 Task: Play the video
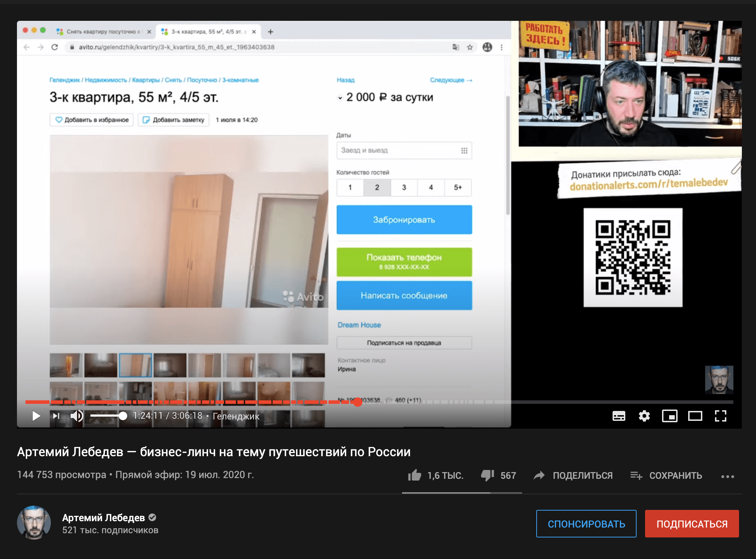pos(36,416)
